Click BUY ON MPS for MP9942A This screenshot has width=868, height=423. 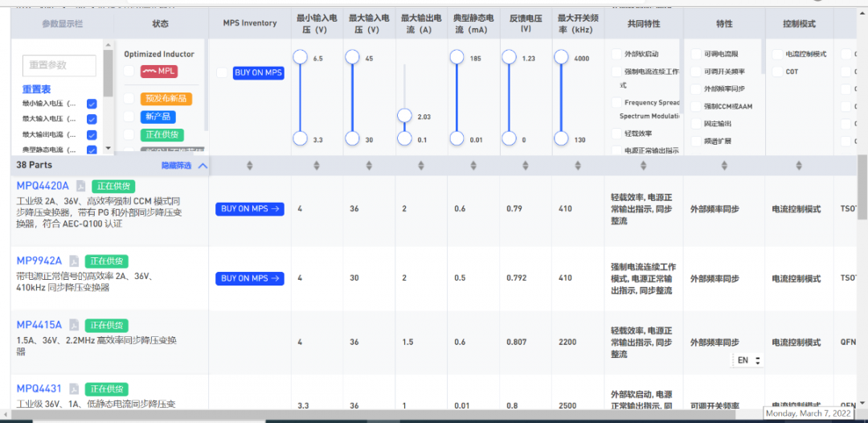(x=250, y=278)
